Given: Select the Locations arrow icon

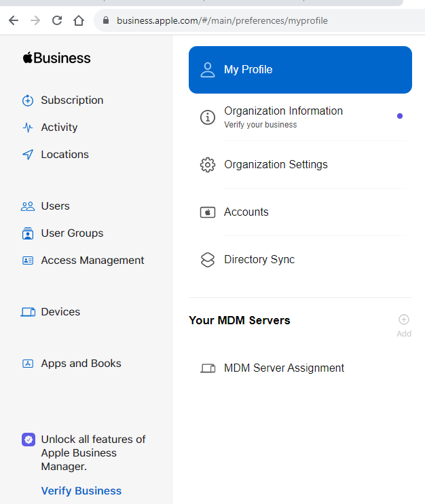Looking at the screenshot, I should pos(28,155).
